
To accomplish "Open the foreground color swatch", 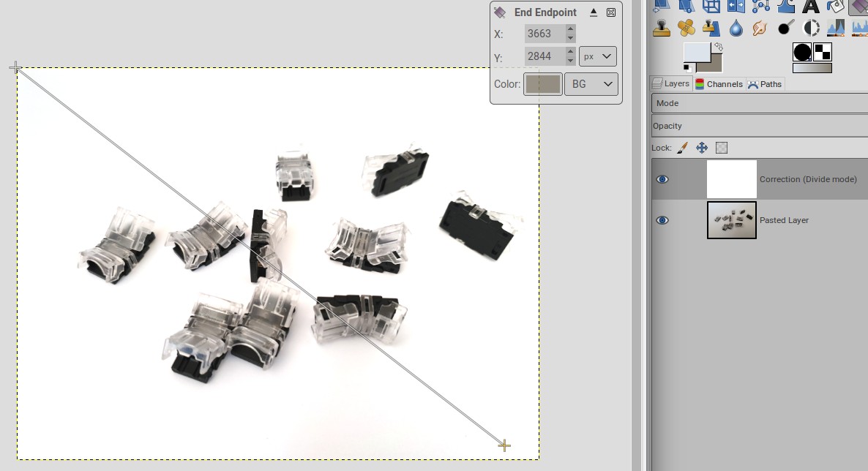I will 697,52.
